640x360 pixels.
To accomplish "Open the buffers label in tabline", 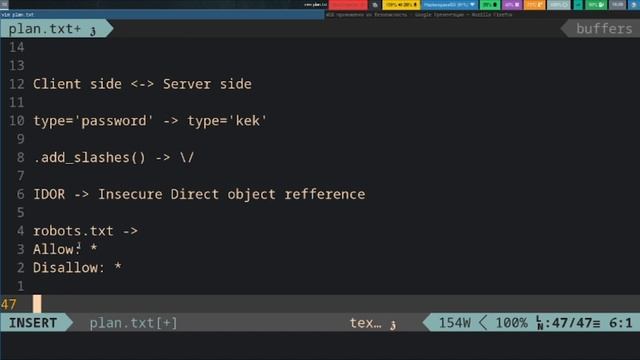I will click(603, 29).
